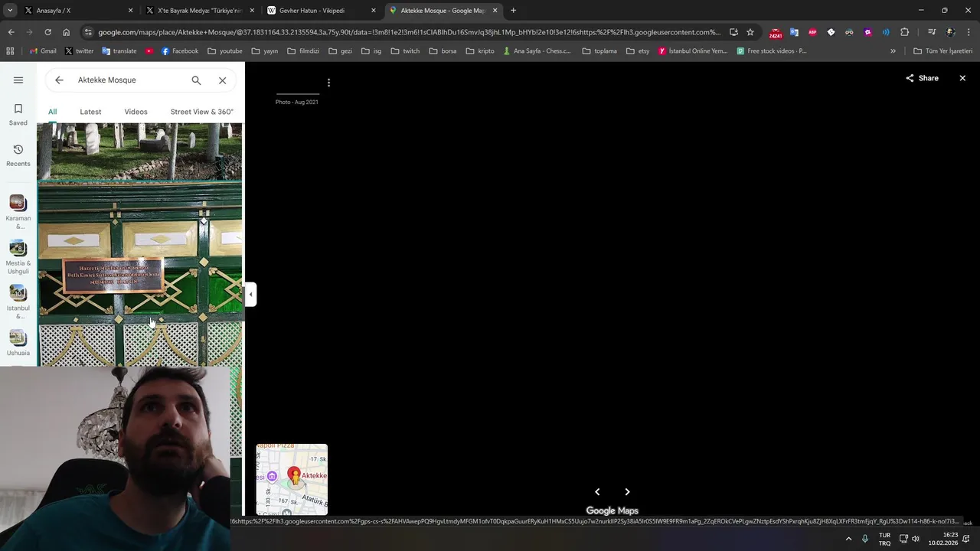This screenshot has width=980, height=551.
Task: Expand the borsa bookmarks folder
Action: (x=443, y=51)
